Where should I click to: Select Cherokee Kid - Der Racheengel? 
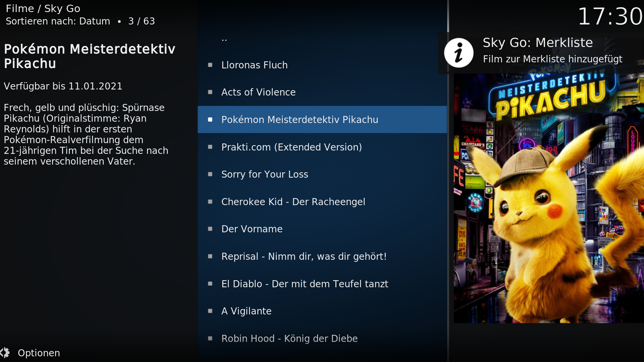[322, 202]
